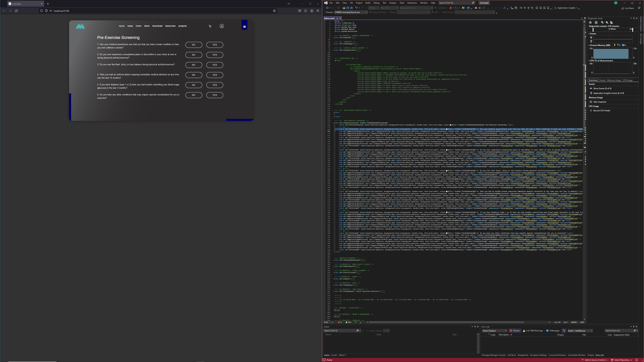Open the user account icon in moovpad
This screenshot has width=644, height=362.
222,26
